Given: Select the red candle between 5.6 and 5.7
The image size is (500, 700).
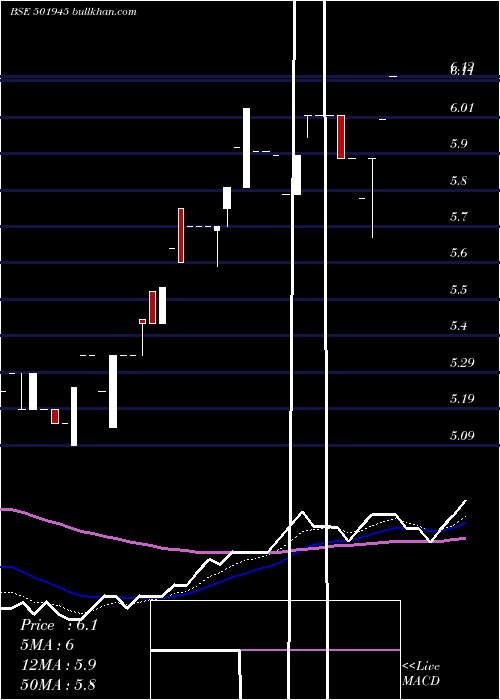Looking at the screenshot, I should (x=181, y=235).
